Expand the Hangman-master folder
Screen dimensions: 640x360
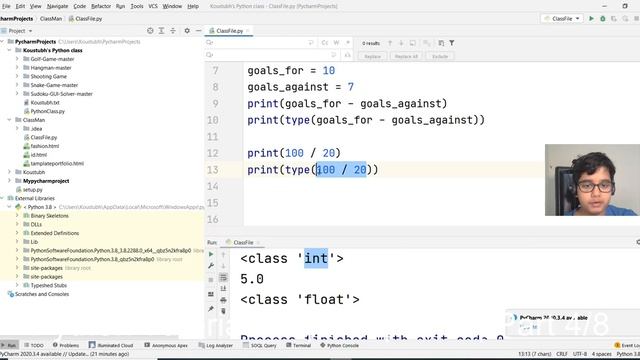(x=17, y=68)
